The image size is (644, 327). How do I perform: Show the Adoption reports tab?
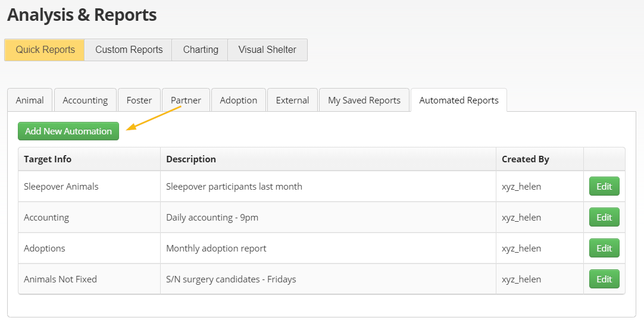(x=239, y=100)
